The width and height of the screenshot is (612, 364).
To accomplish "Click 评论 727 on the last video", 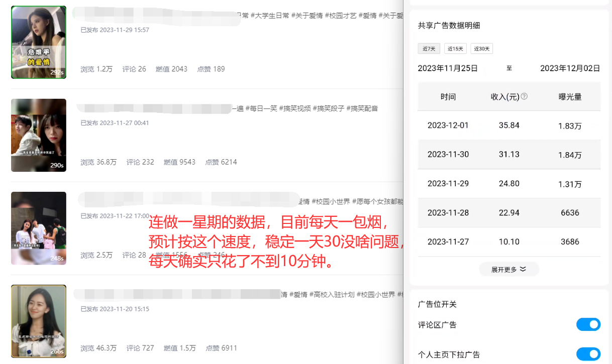I will pyautogui.click(x=140, y=348).
